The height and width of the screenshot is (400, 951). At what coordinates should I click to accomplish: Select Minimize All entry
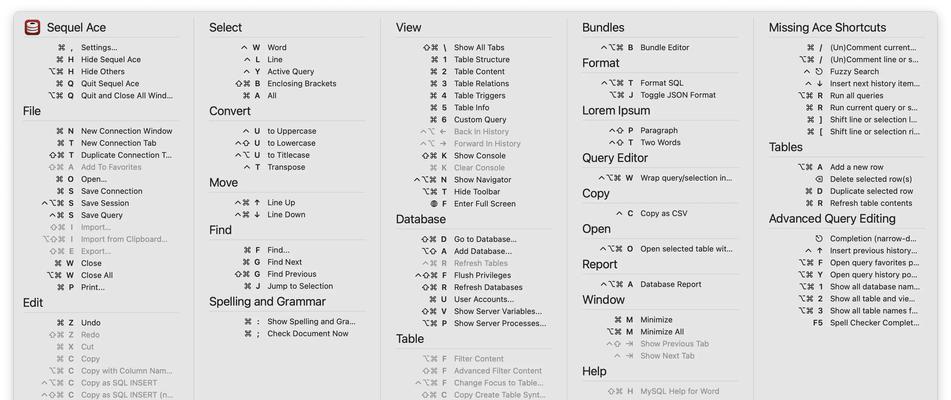coord(662,332)
